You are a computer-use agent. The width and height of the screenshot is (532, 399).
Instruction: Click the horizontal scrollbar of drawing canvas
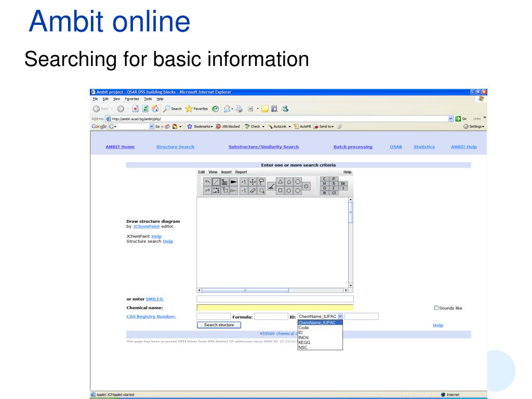click(x=272, y=290)
